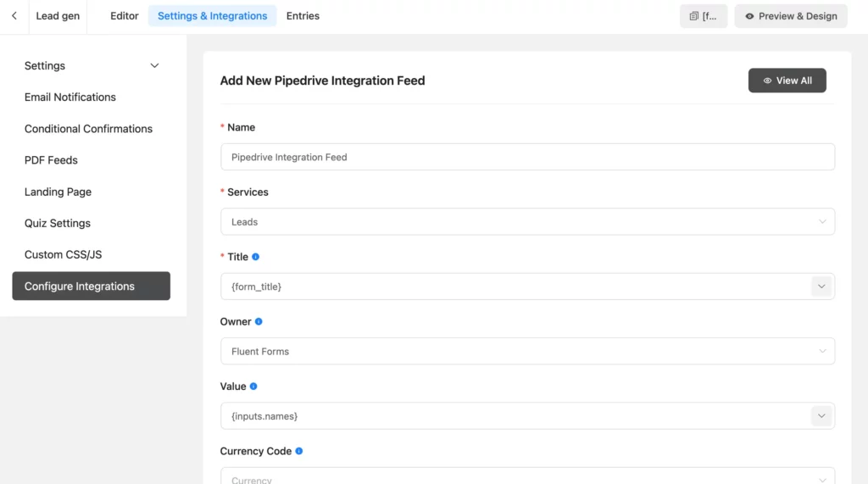The height and width of the screenshot is (484, 868).
Task: Switch to the Editor tab
Action: coord(124,16)
